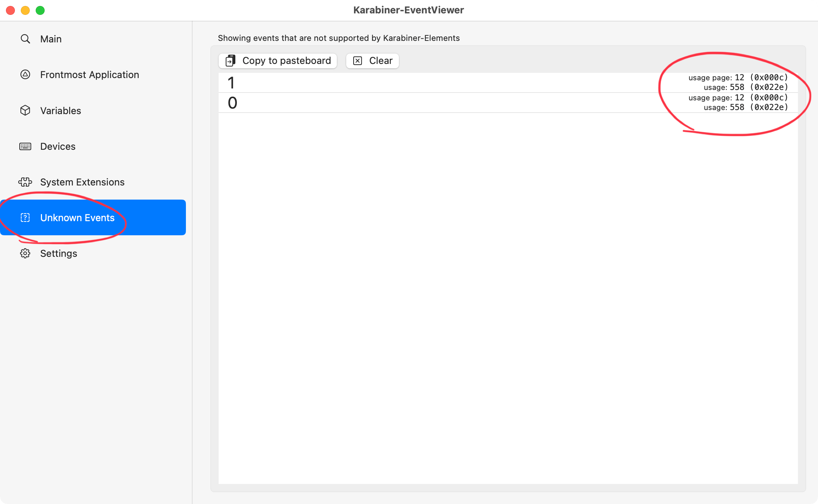818x504 pixels.
Task: Expand the System Extensions section
Action: pyautogui.click(x=82, y=182)
